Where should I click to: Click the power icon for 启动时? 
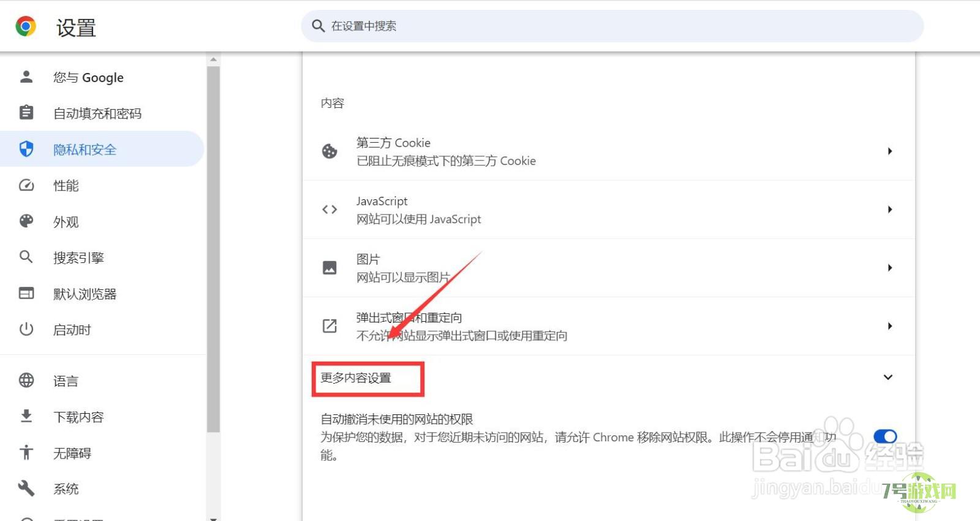click(26, 329)
